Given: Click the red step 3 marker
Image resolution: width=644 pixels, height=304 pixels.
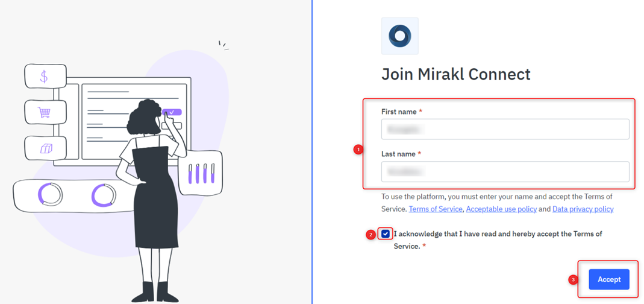Looking at the screenshot, I should [x=573, y=280].
